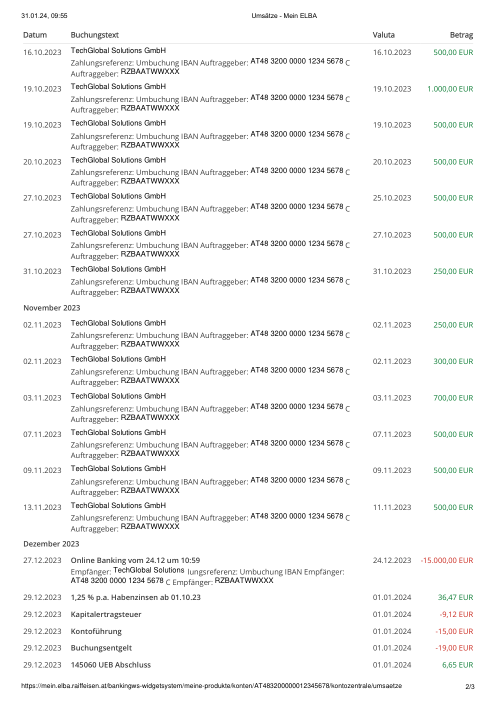The image size is (496, 702).
Task: Click the -15.000,00 EUR outgoing amount
Action: (447, 560)
